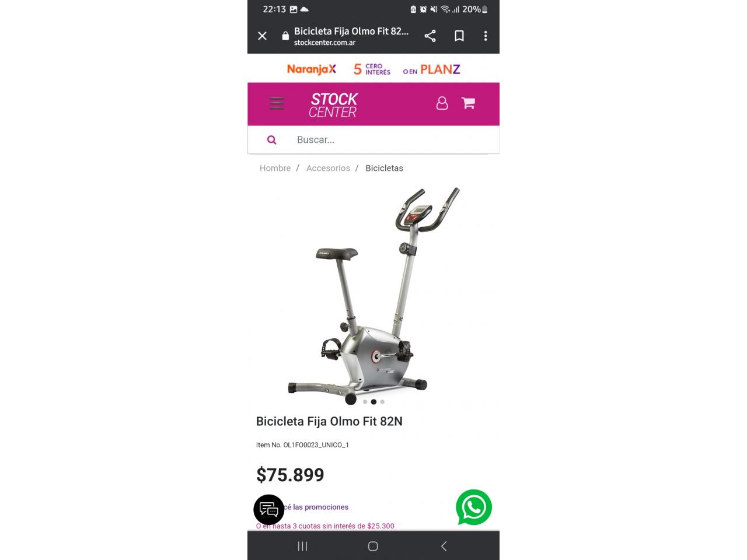Open the three-dot browser menu

tap(486, 36)
